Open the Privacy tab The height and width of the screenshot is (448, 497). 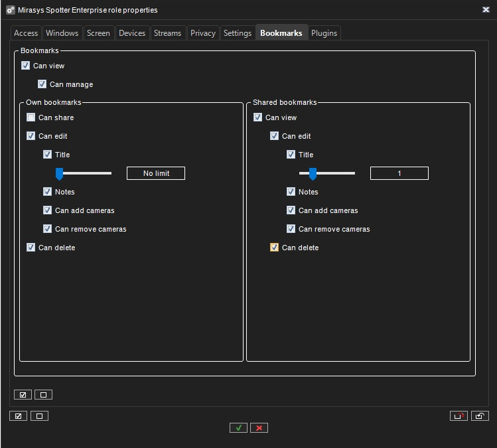[x=202, y=33]
